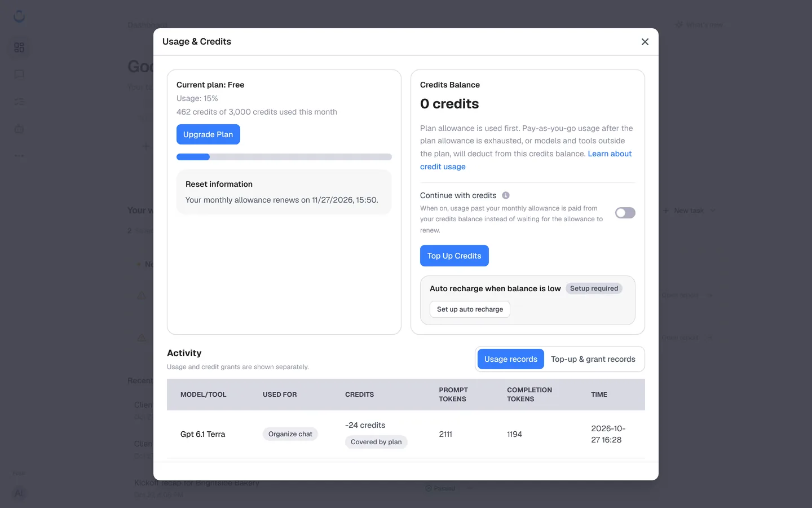Image resolution: width=812 pixels, height=508 pixels.
Task: Switch to Top-up & grant records tab
Action: [x=593, y=359]
